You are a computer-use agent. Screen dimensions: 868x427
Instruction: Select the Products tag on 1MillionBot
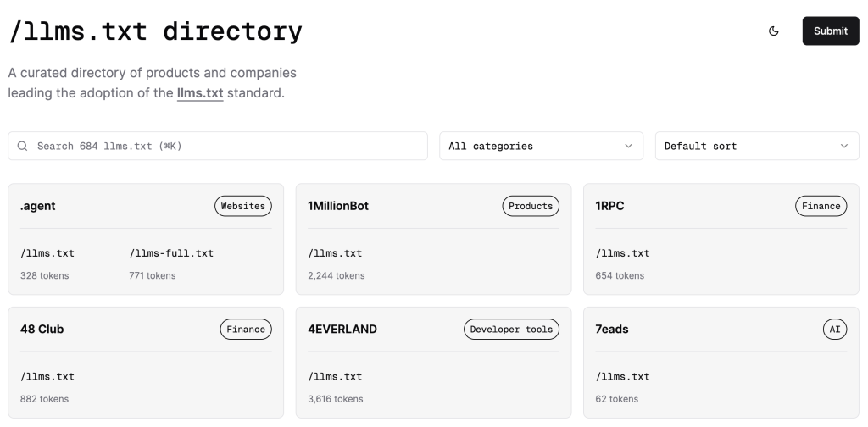pos(531,206)
